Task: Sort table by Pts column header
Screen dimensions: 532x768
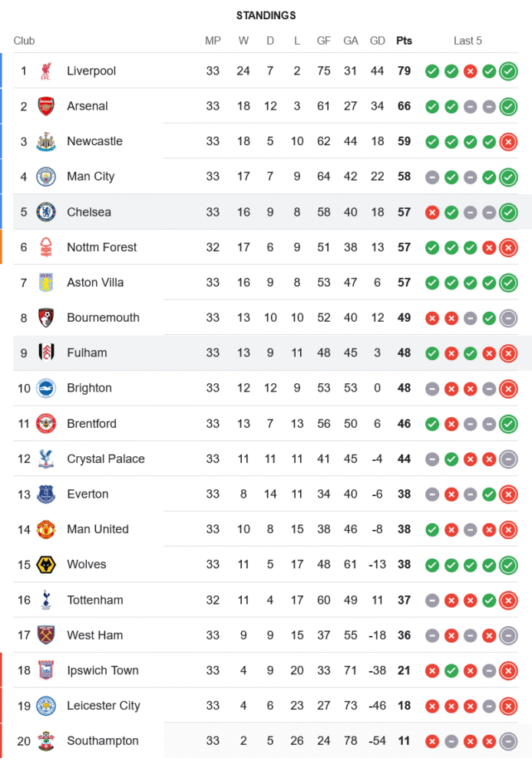Action: pos(404,41)
